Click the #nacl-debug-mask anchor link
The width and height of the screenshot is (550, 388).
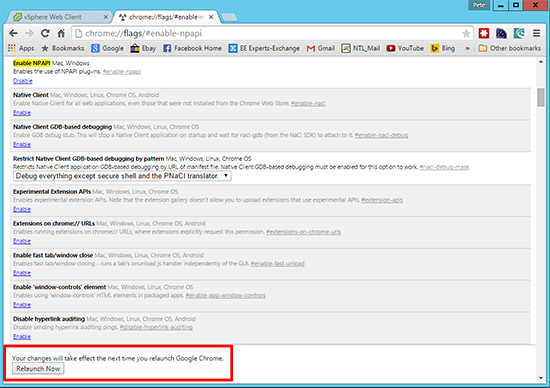(x=444, y=167)
